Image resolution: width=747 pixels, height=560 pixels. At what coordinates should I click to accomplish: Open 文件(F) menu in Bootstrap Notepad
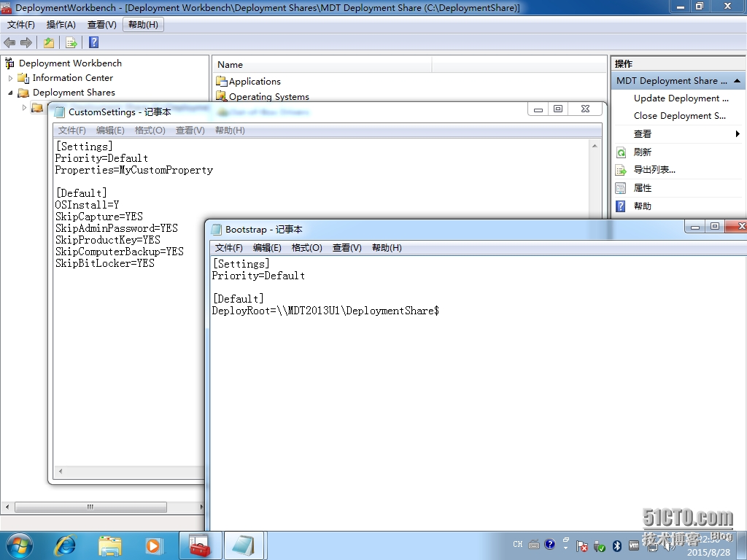pos(228,248)
